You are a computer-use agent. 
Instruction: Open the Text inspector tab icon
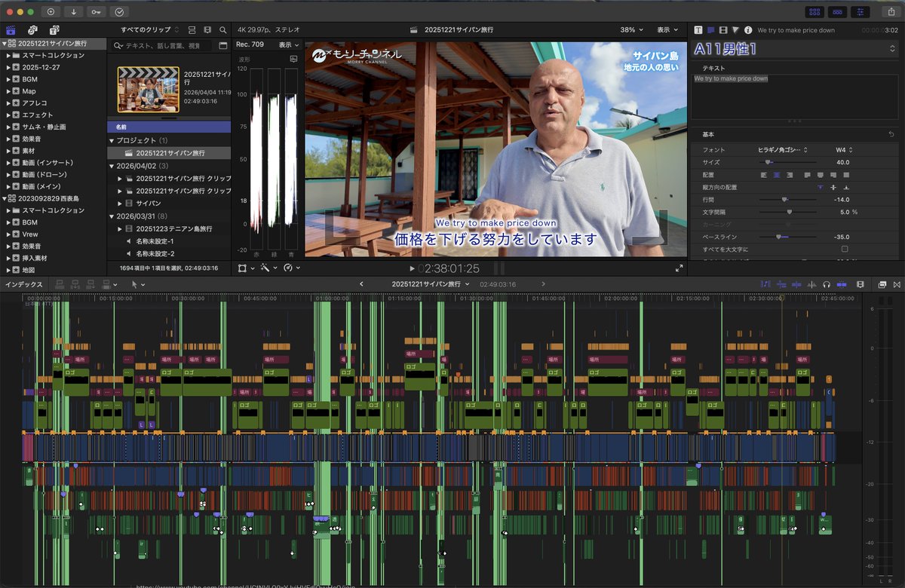698,29
